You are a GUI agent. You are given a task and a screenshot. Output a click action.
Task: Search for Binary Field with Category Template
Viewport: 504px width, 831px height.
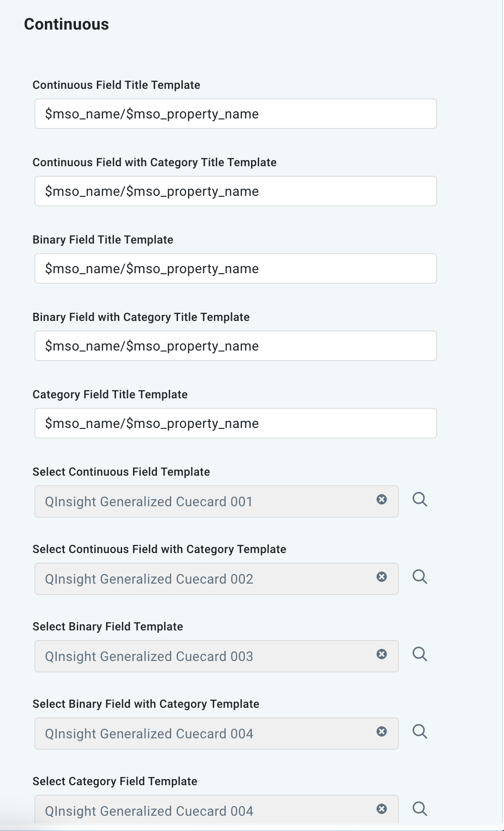pos(420,732)
